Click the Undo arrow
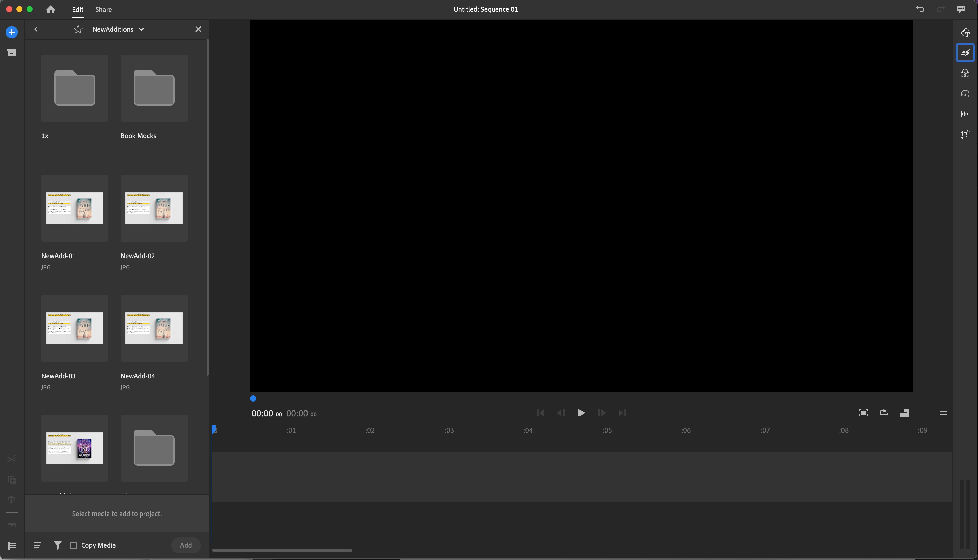Image resolution: width=978 pixels, height=560 pixels. (x=920, y=9)
